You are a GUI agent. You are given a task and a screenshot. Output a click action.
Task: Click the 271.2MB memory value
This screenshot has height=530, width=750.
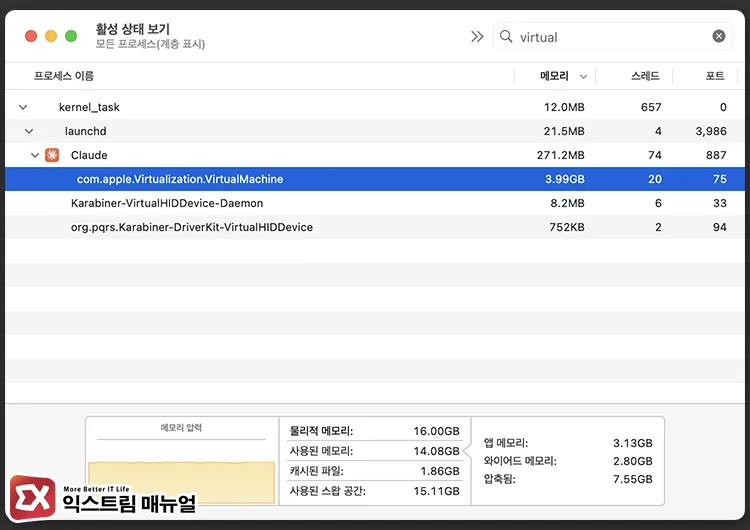tap(560, 155)
